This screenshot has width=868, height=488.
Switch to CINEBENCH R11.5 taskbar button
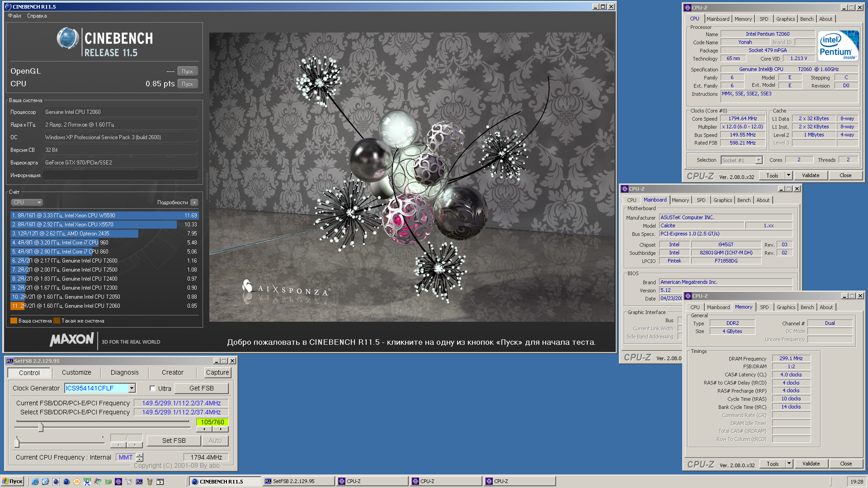coord(225,482)
